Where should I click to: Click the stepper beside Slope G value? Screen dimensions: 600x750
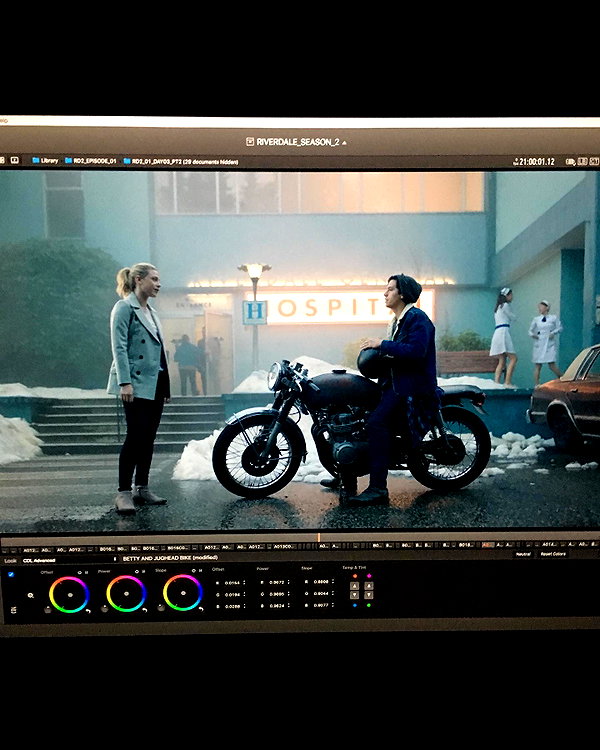(333, 593)
